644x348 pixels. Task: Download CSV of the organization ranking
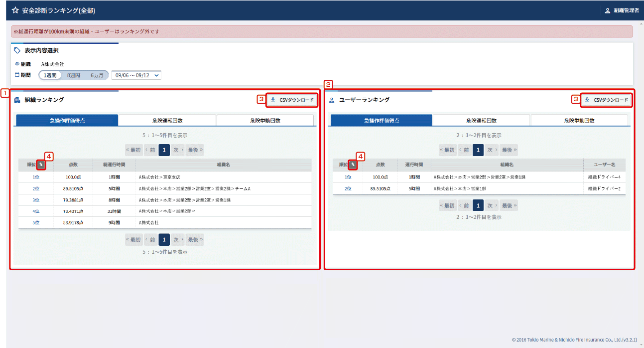pos(292,100)
